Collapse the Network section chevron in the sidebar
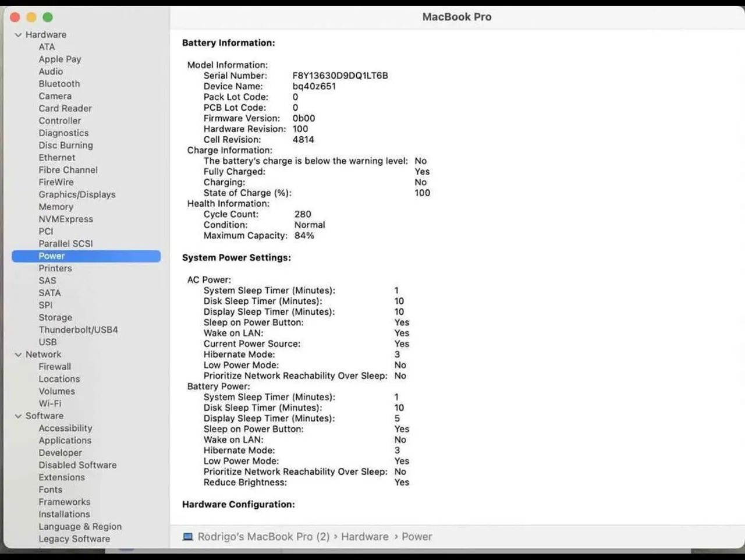The image size is (745, 560). 19,355
